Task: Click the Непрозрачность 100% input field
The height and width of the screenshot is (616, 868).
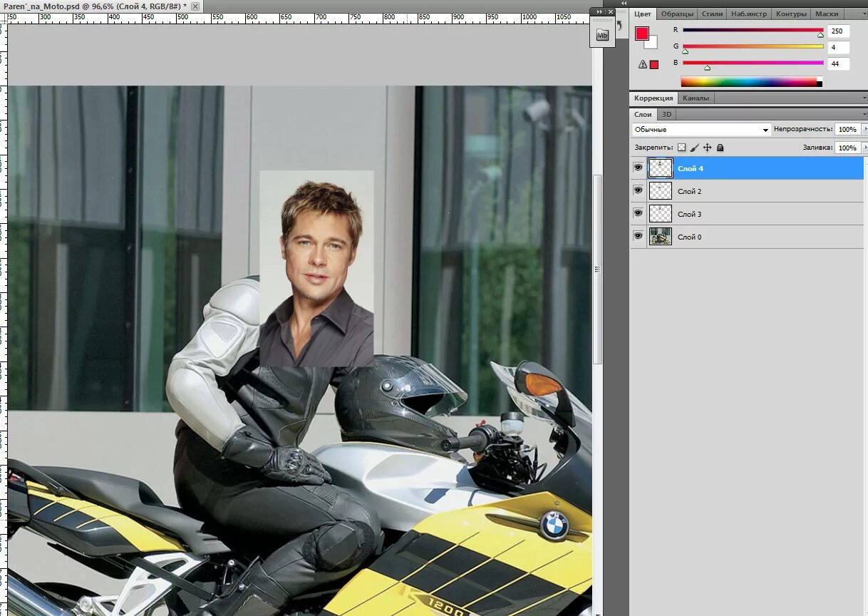Action: pos(847,129)
